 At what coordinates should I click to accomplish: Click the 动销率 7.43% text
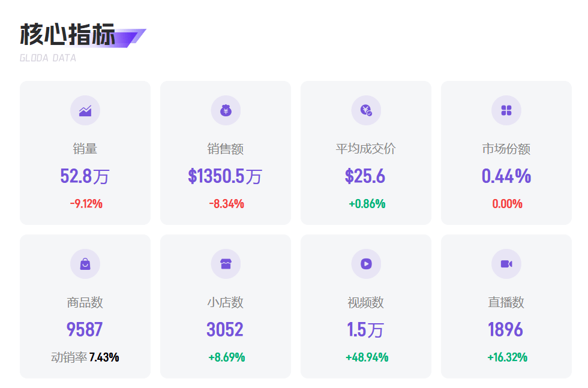point(85,357)
